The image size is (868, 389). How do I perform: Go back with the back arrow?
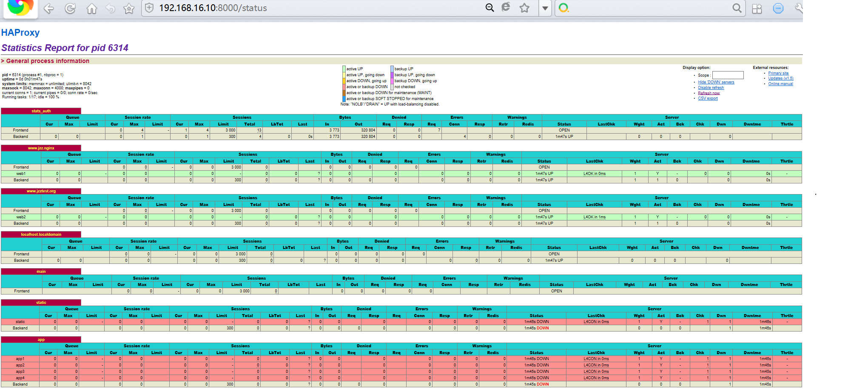coord(48,9)
